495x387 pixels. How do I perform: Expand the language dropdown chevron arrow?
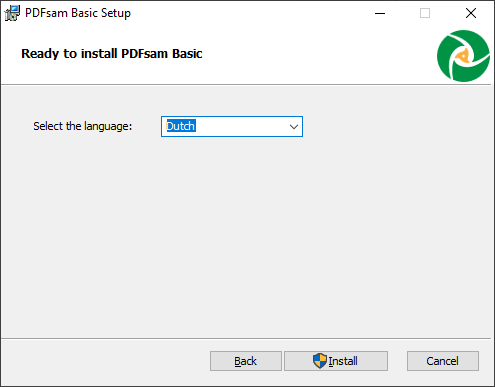(294, 127)
